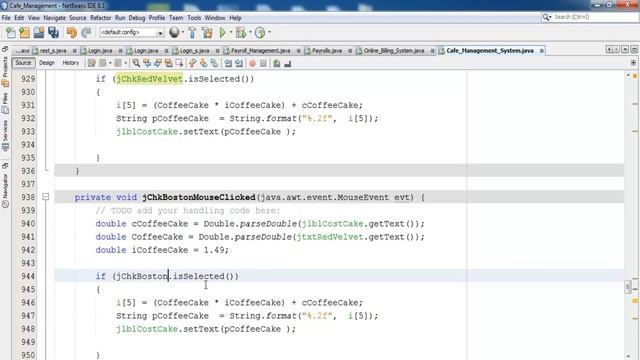Start macro recording with red circle icon

pos(252,63)
